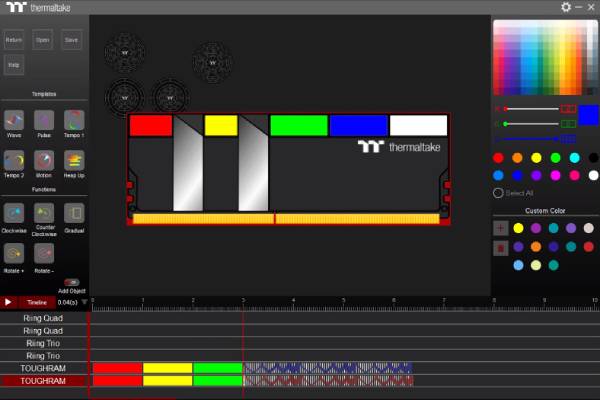
Task: Click the Open button
Action: [x=42, y=40]
